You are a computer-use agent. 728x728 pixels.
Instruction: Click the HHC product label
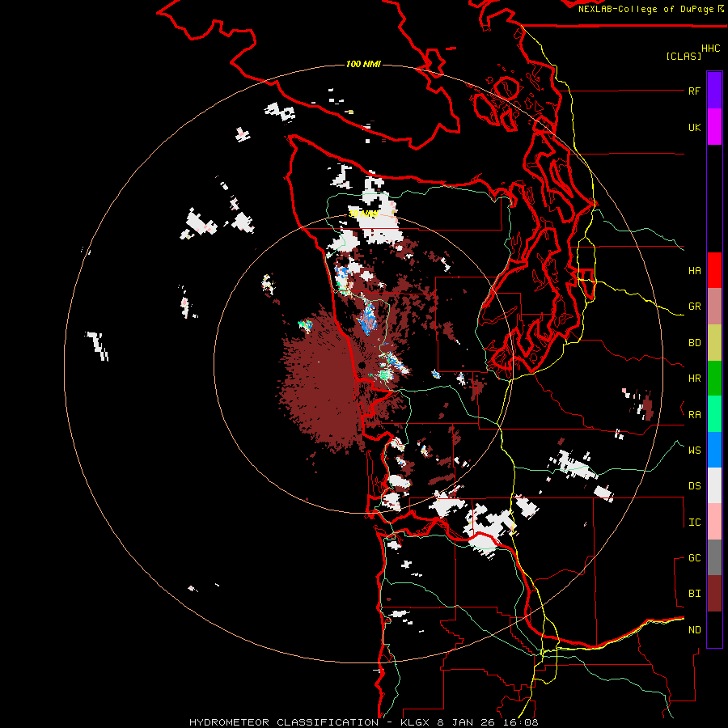[x=711, y=49]
